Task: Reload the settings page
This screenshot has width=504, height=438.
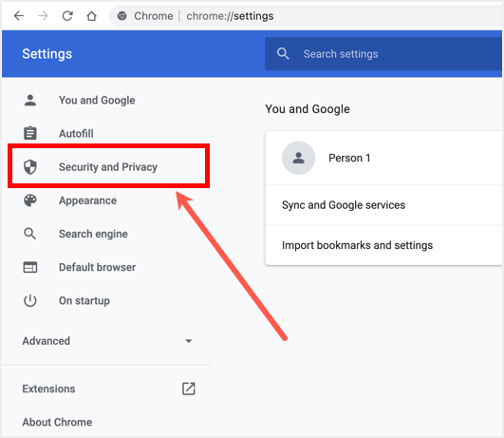Action: click(67, 16)
